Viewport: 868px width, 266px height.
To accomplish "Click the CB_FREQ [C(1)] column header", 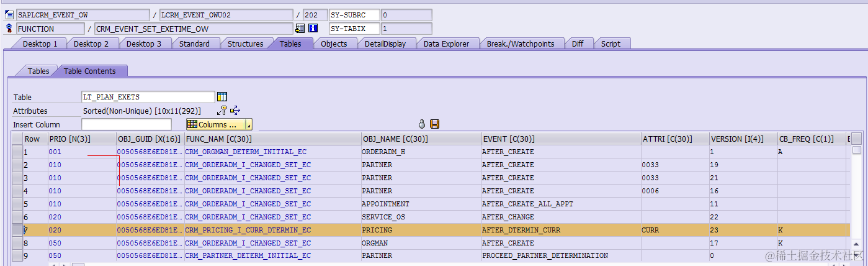I will (x=812, y=139).
